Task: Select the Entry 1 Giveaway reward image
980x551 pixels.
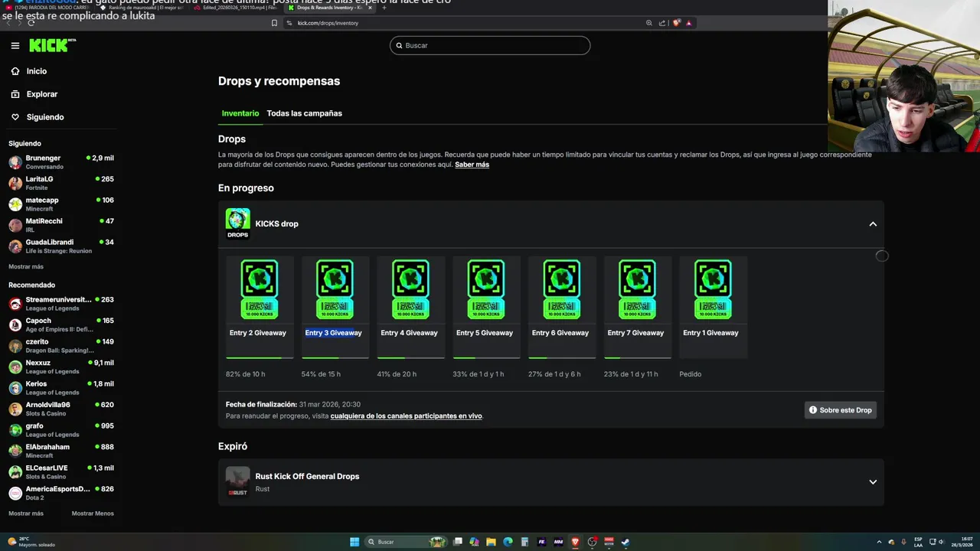Action: [x=713, y=289]
